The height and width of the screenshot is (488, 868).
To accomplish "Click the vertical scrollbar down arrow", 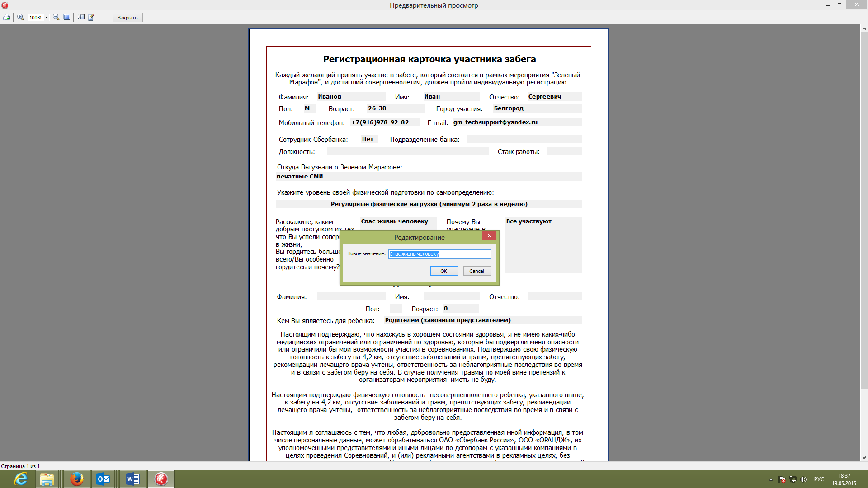I will point(864,457).
